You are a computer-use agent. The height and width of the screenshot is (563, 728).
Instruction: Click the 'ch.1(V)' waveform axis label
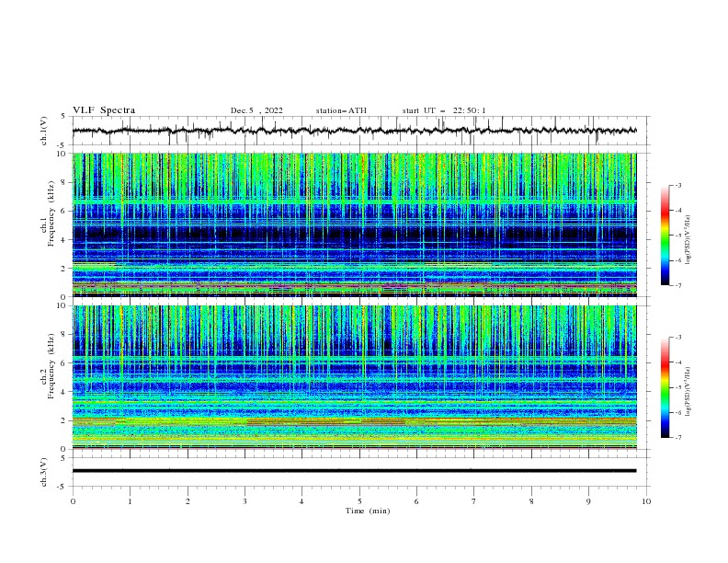coord(44,131)
